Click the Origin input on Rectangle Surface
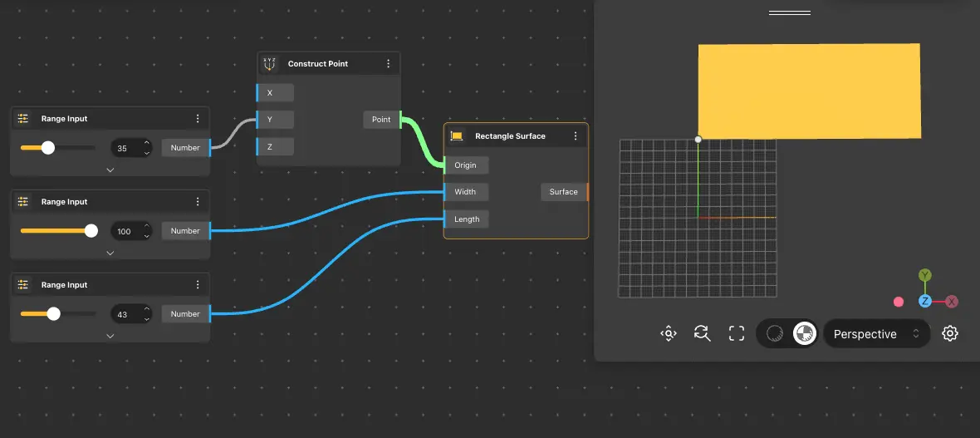Screen dimensions: 980x438 pyautogui.click(x=465, y=165)
